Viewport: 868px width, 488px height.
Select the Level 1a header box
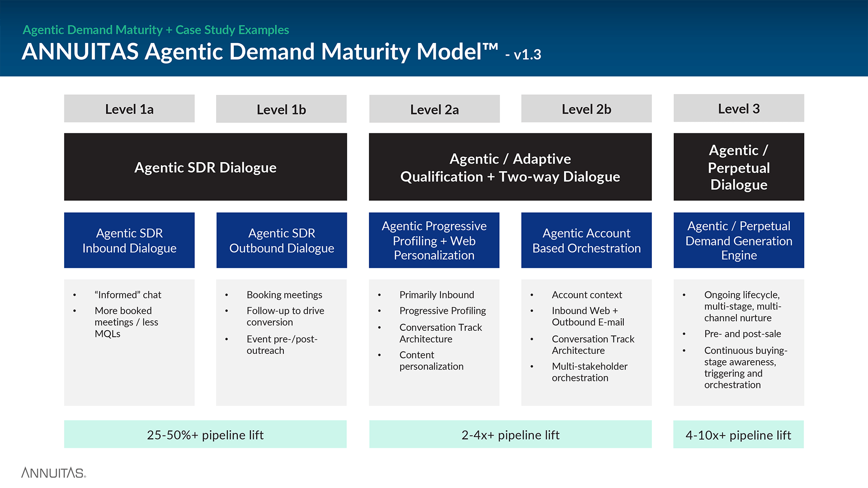[129, 108]
